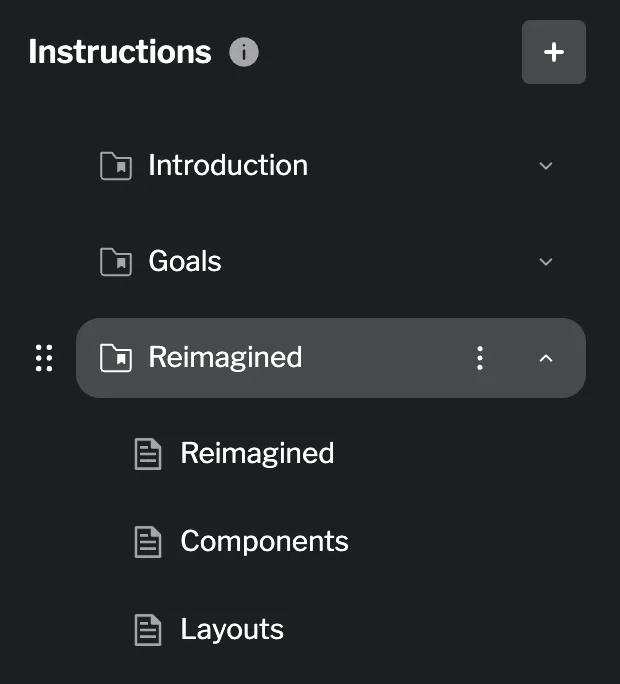Select the highlighted Reimagined folder label
The width and height of the screenshot is (620, 684).
click(225, 357)
